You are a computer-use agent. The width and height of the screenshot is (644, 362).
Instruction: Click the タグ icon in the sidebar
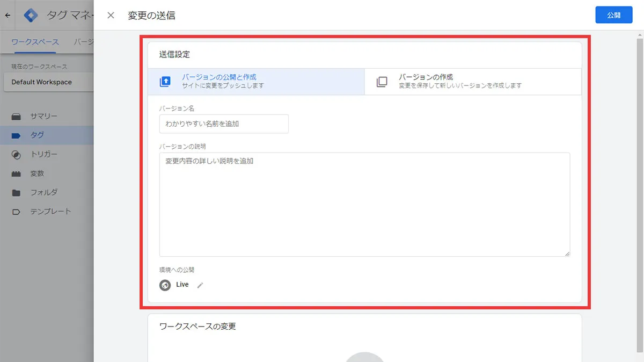click(17, 135)
